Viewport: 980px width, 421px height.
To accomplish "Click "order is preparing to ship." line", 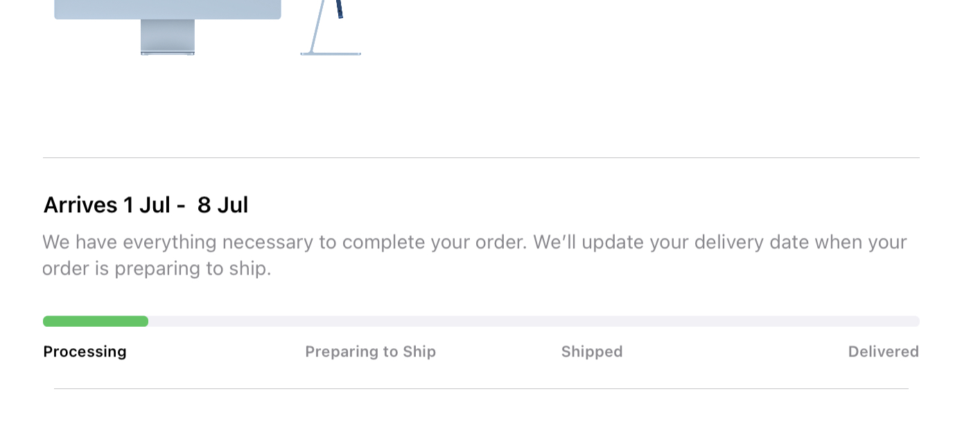I will coord(157,268).
